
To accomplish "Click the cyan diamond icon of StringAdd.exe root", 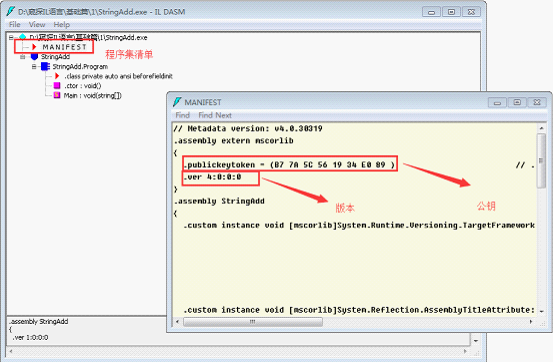I will [x=23, y=37].
